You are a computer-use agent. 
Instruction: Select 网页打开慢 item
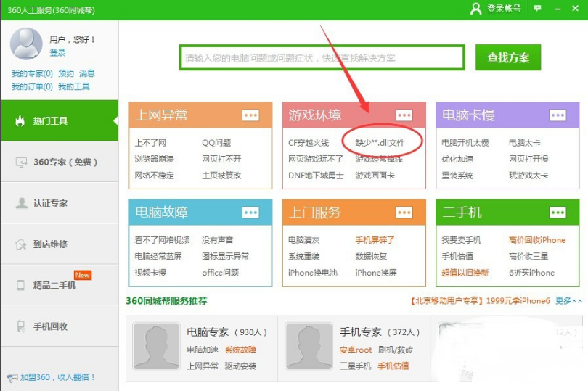(x=528, y=159)
